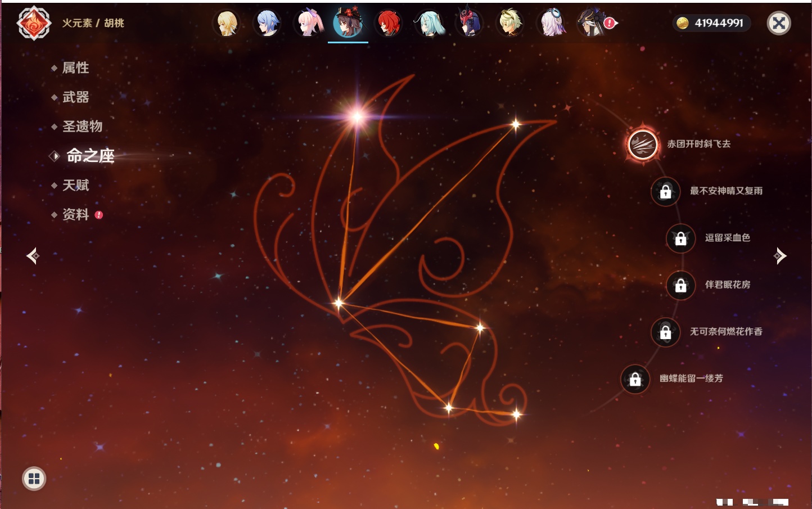This screenshot has width=812, height=509.
Task: Select the blonde Traveler portrait
Action: coord(227,23)
